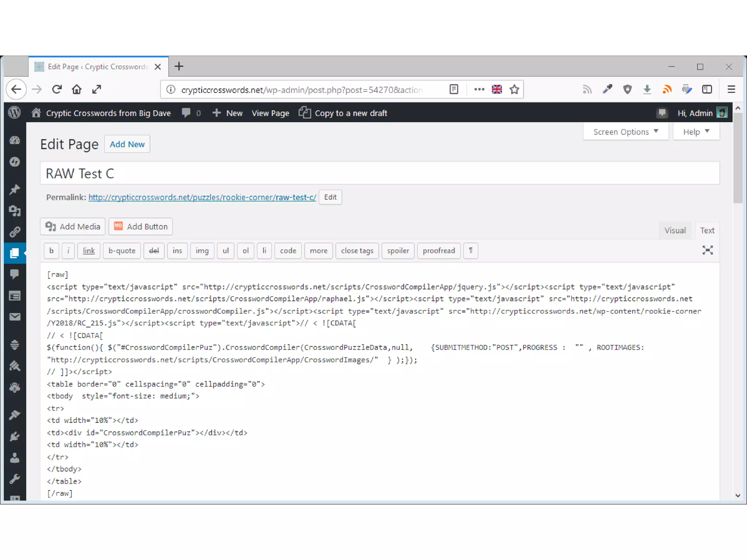Open the raw-test-c permalink

202,197
